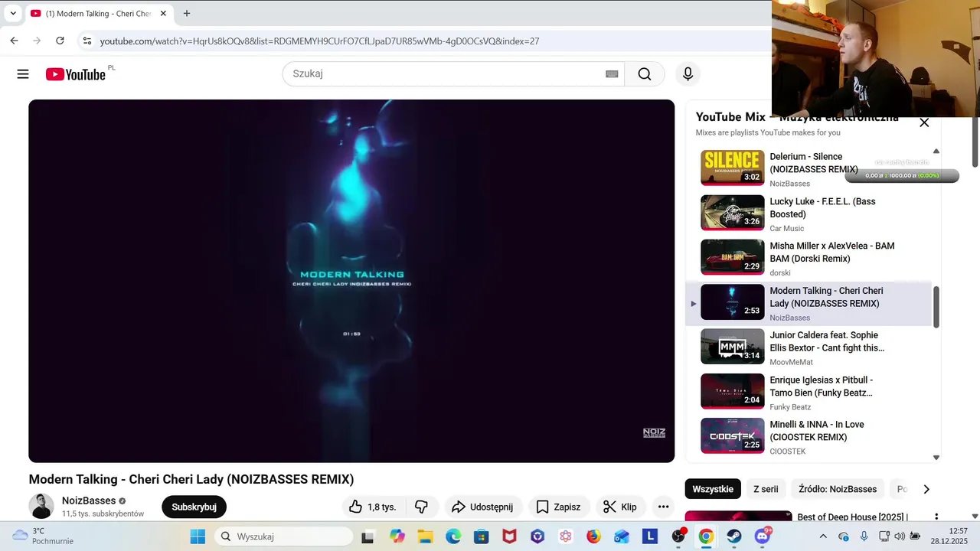Open Steam from the taskbar
The height and width of the screenshot is (551, 980).
pos(733,536)
